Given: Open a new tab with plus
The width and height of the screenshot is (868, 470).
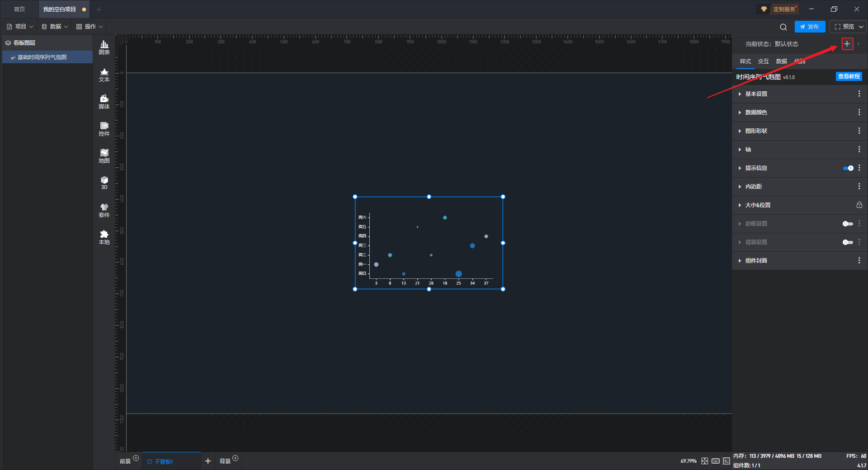Looking at the screenshot, I should [99, 9].
